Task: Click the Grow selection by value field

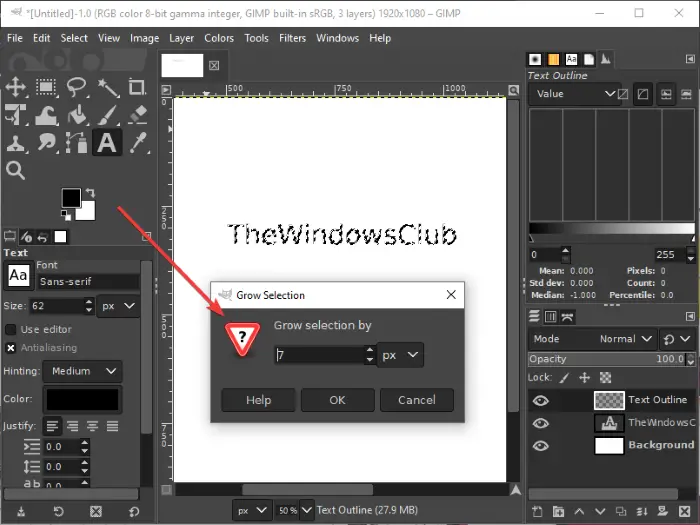Action: coord(320,355)
